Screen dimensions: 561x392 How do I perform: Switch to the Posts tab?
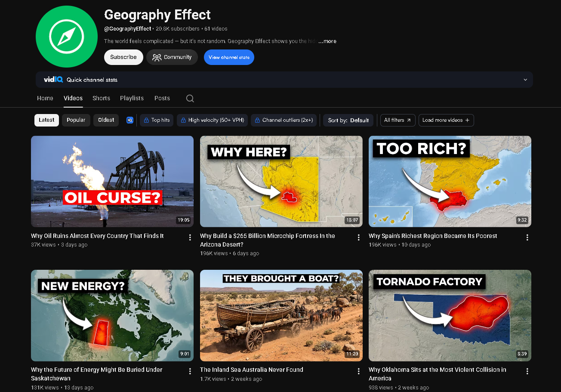click(162, 98)
